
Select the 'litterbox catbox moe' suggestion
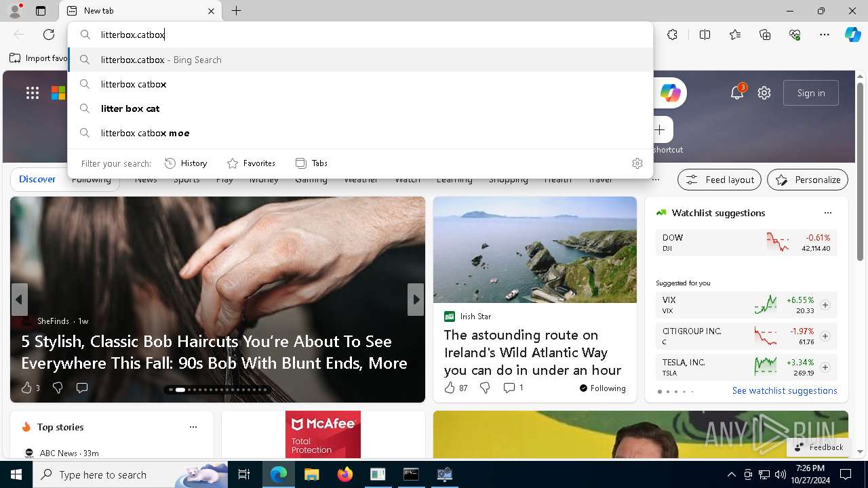pos(361,133)
